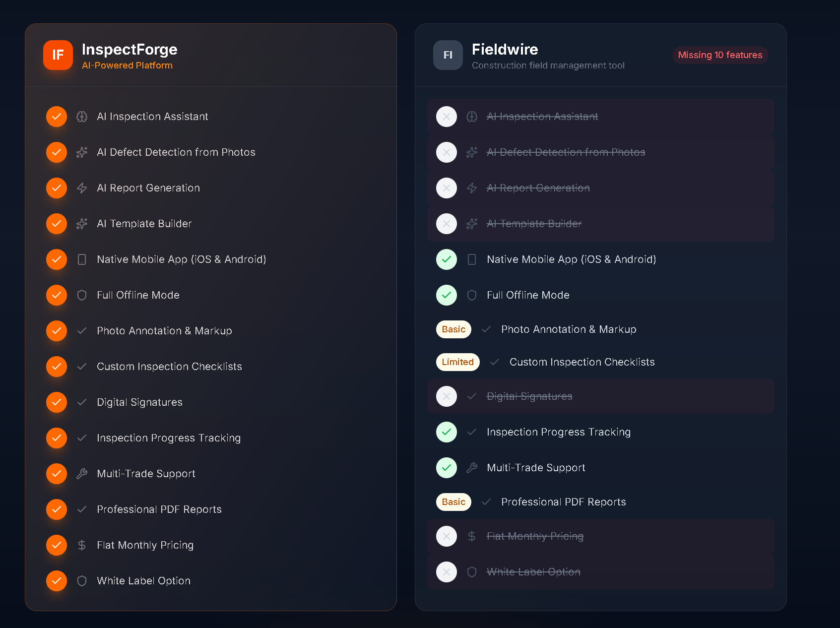Click the Missing 10 features badge
Viewport: 840px width, 628px height.
click(720, 55)
